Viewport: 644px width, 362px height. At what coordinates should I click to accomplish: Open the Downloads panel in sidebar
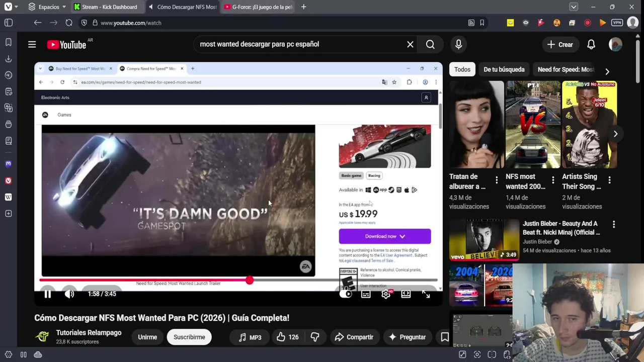tap(9, 59)
